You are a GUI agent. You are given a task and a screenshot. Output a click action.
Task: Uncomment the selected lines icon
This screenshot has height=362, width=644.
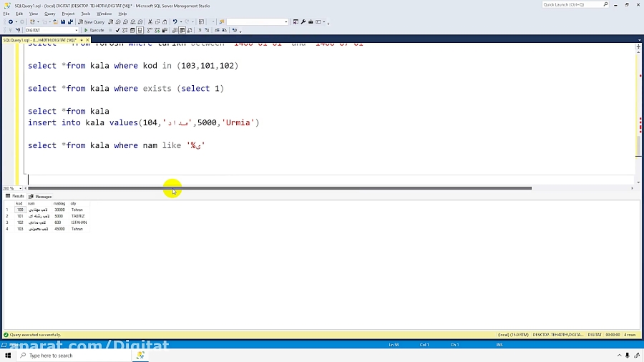tap(207, 30)
